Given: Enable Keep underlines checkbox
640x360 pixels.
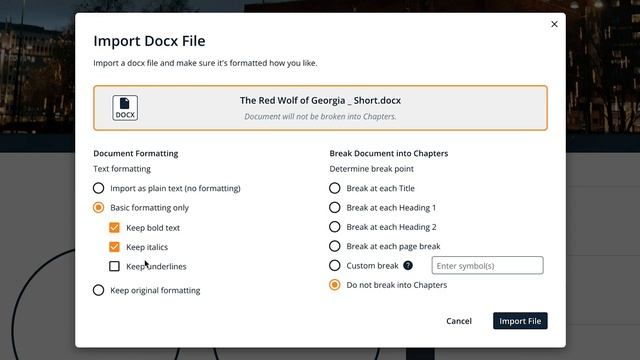Looking at the screenshot, I should [114, 266].
